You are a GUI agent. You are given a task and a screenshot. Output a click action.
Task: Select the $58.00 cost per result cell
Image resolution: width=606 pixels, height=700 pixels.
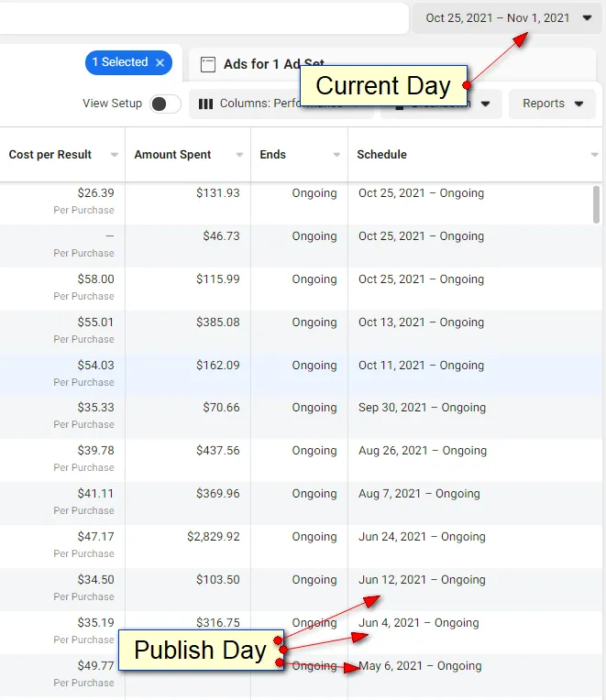pos(95,279)
